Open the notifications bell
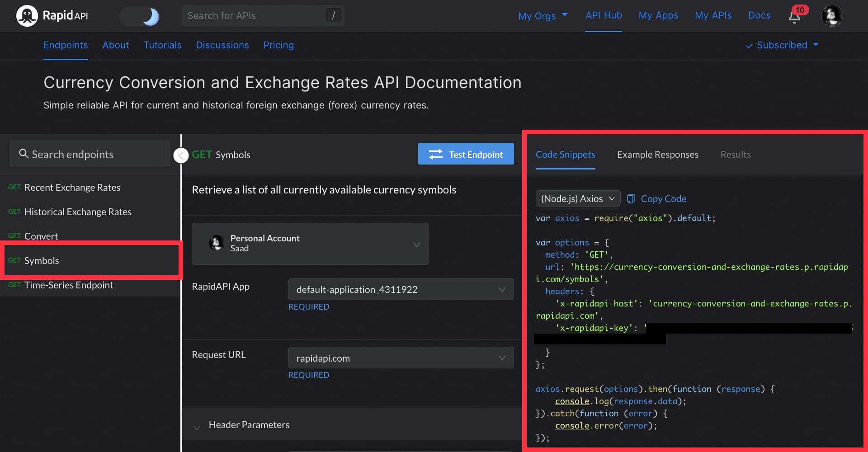868x452 pixels. (795, 17)
